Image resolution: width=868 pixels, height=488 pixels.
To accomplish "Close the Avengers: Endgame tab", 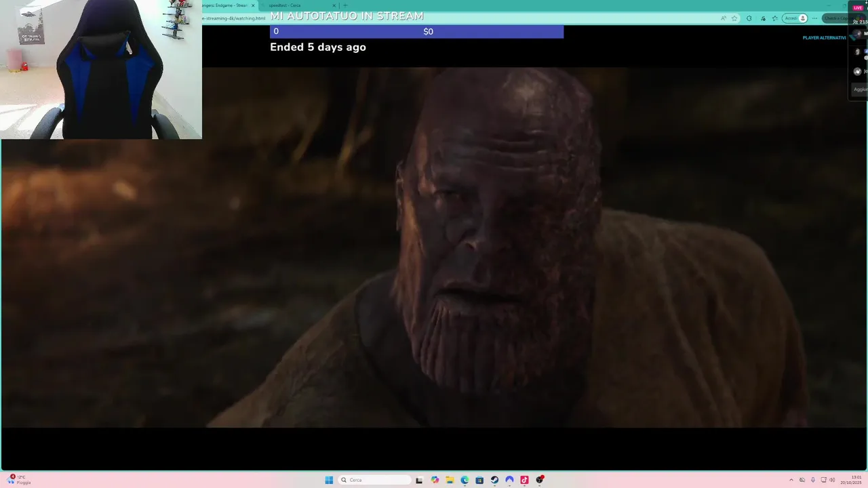I will tap(254, 5).
